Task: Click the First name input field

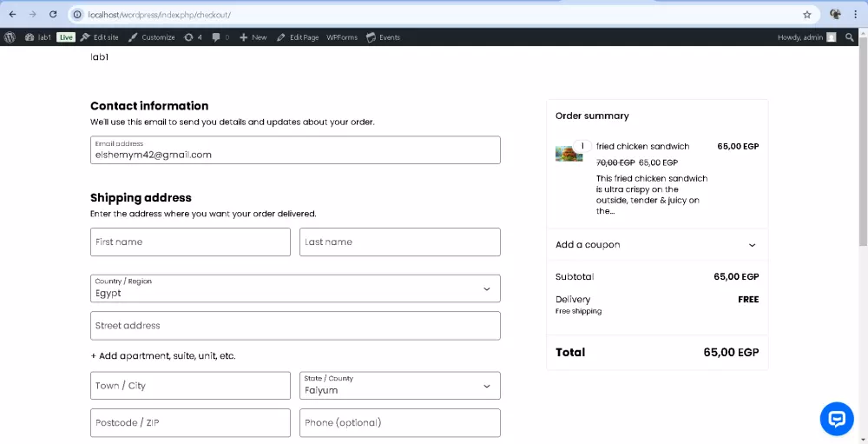Action: click(190, 242)
